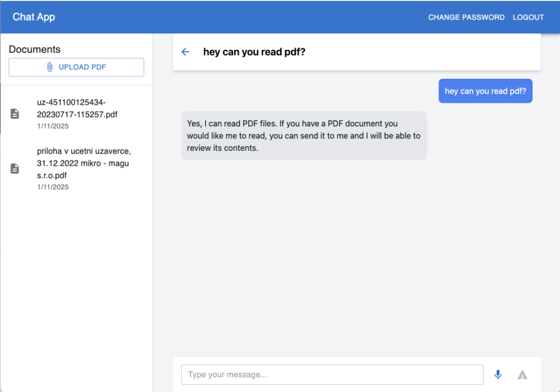
Task: Click the empty chat area below messages
Action: (x=355, y=257)
